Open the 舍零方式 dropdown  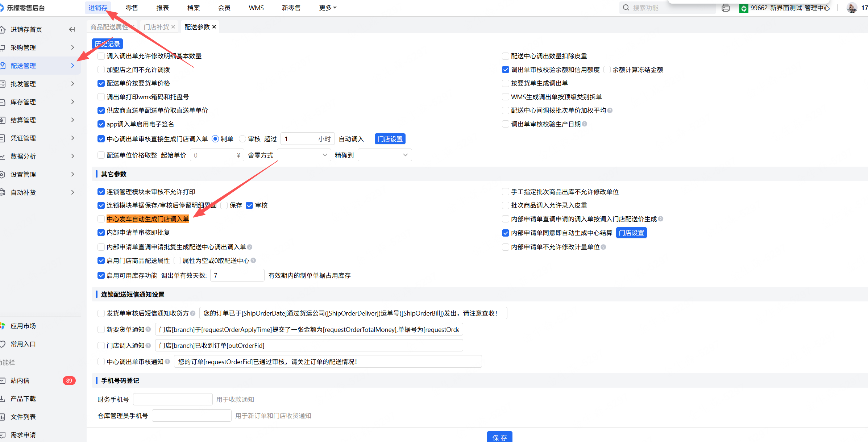(x=304, y=155)
